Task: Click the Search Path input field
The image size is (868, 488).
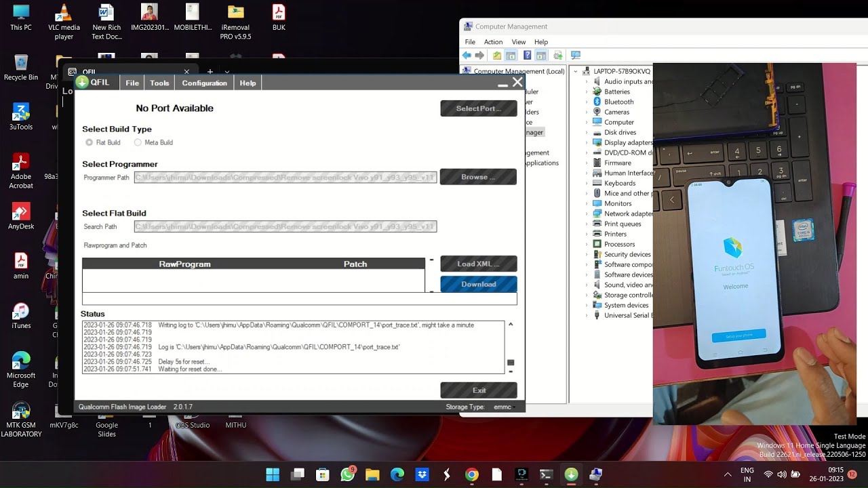Action: point(285,226)
